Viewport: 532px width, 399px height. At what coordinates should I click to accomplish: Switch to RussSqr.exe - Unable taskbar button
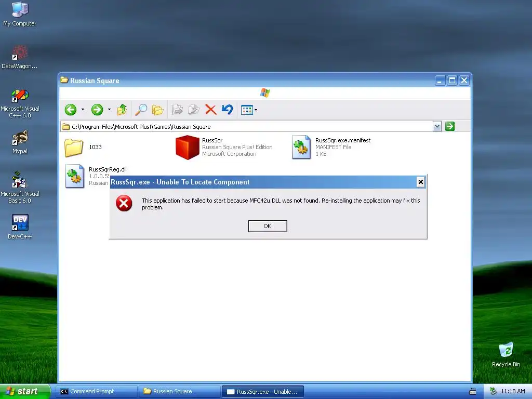[x=262, y=392]
